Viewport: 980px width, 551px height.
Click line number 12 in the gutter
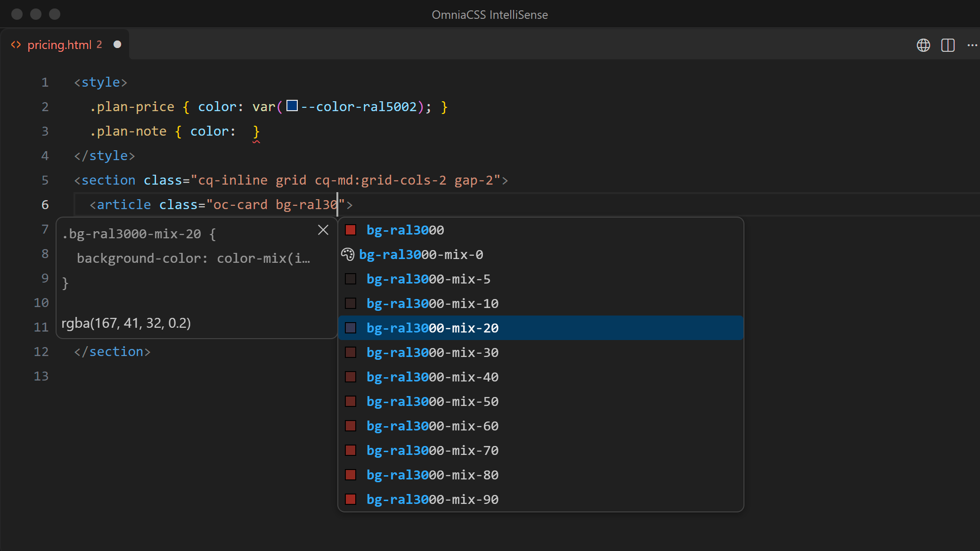[x=41, y=352]
